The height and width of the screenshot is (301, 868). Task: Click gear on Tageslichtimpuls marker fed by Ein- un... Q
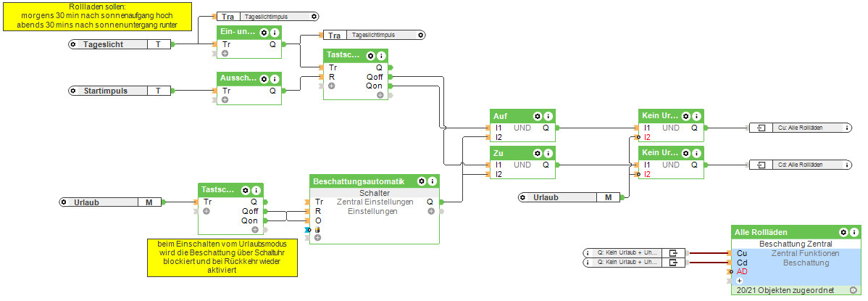pos(421,35)
